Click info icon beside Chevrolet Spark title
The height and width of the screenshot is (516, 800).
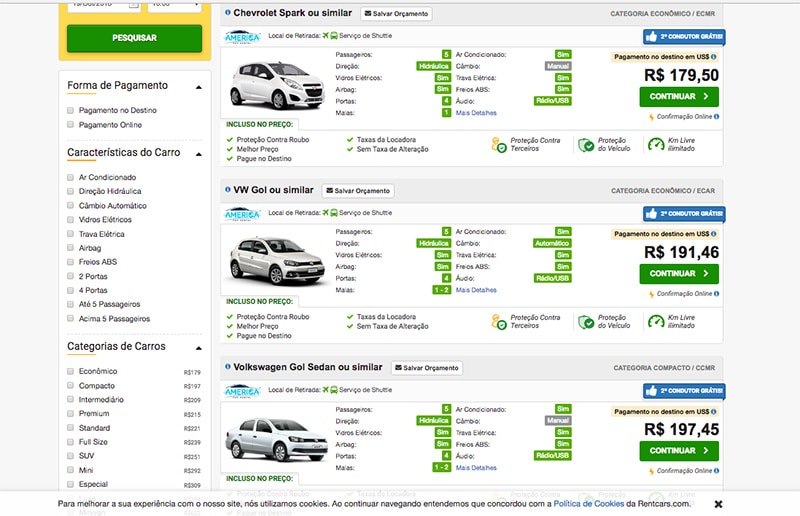(228, 12)
